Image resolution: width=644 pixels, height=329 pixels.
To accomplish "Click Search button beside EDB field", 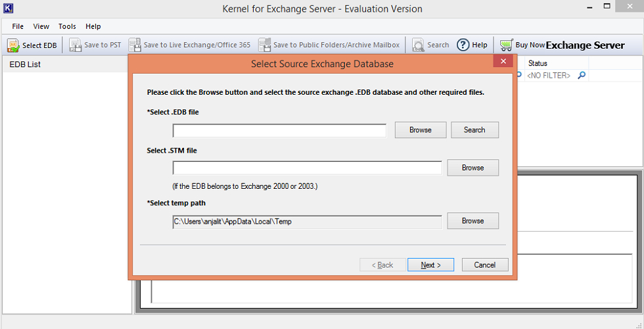I will [x=474, y=130].
